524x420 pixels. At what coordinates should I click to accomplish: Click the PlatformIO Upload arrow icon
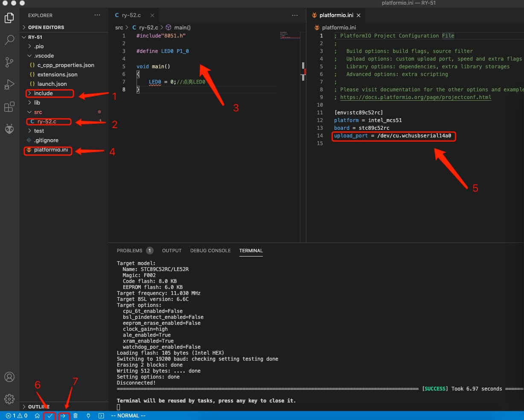click(63, 416)
